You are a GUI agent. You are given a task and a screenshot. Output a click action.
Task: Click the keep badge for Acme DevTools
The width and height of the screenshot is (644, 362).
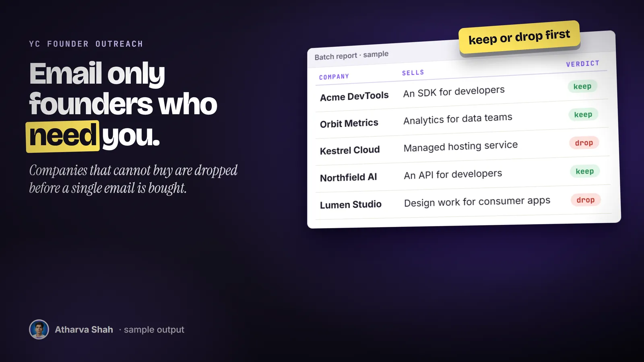(x=582, y=86)
